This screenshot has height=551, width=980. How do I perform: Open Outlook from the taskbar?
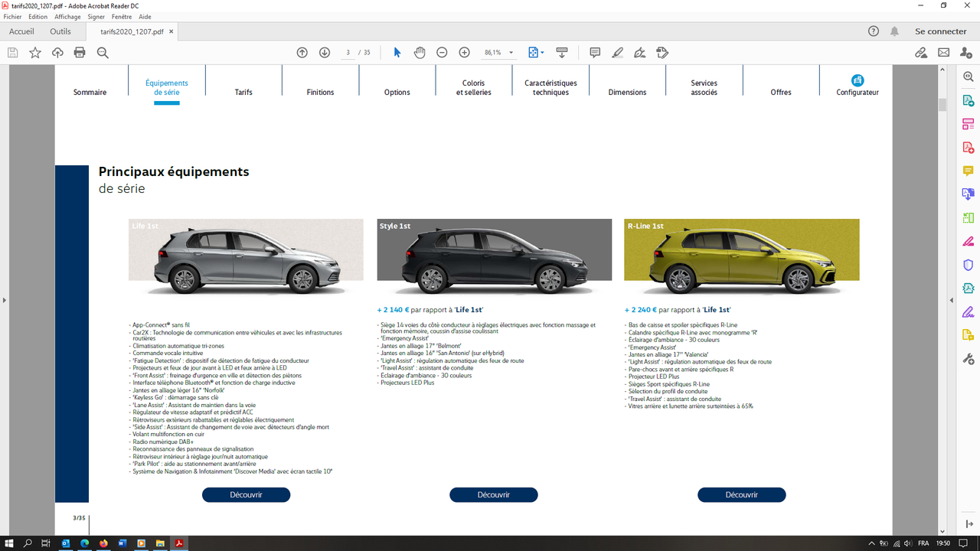click(x=65, y=543)
